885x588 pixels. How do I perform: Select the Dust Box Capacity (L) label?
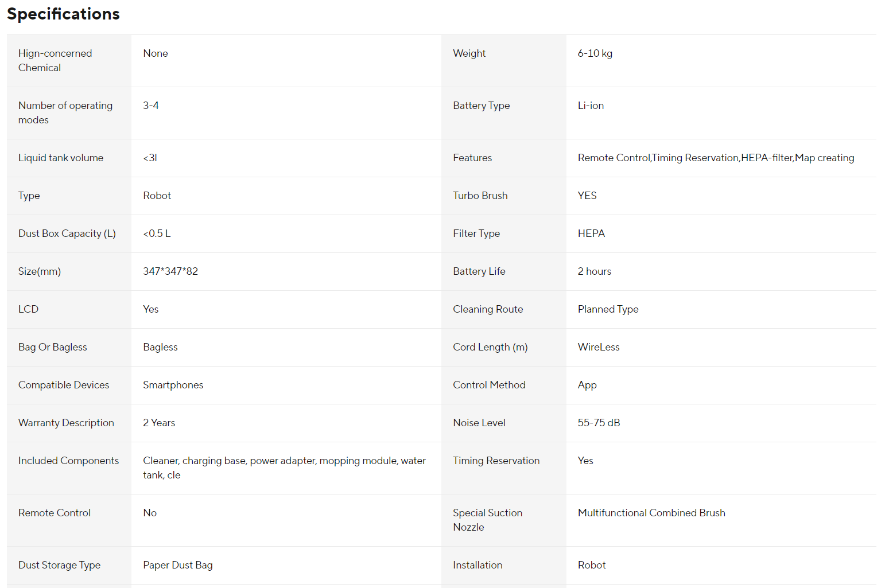coord(67,233)
